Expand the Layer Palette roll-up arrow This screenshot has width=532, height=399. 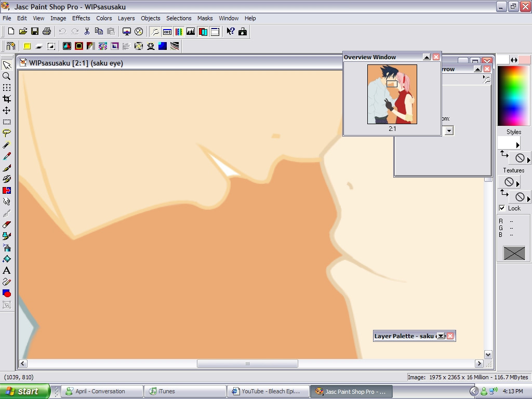point(441,336)
